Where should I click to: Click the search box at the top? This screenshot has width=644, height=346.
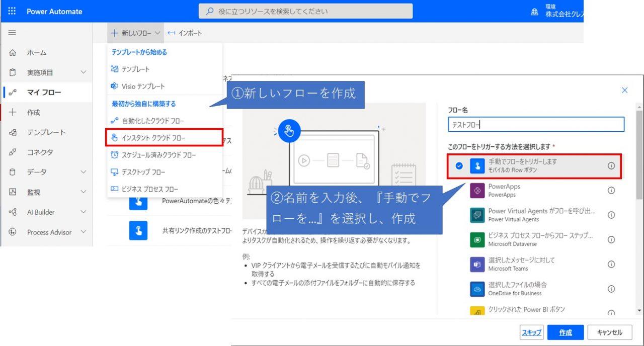[x=306, y=11]
